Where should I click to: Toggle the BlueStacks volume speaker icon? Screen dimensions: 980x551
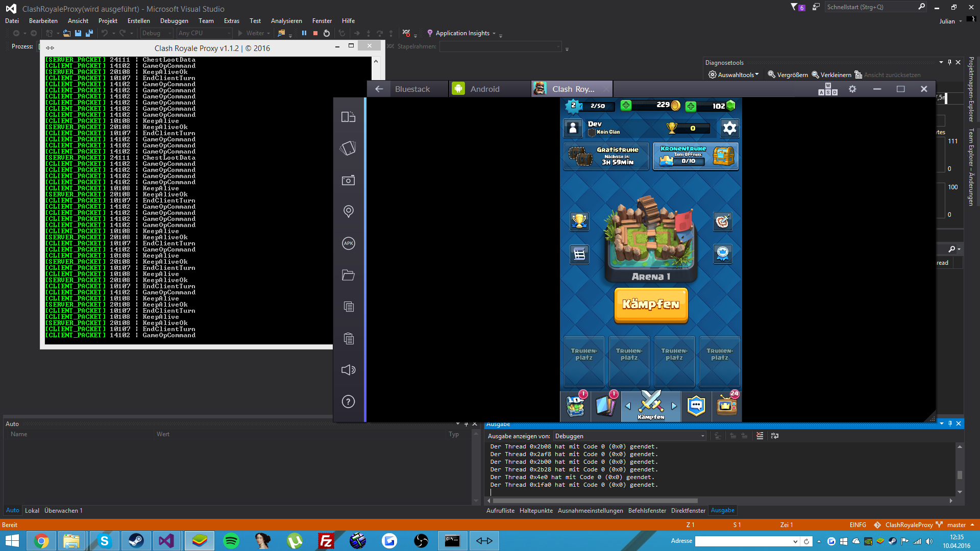coord(348,370)
